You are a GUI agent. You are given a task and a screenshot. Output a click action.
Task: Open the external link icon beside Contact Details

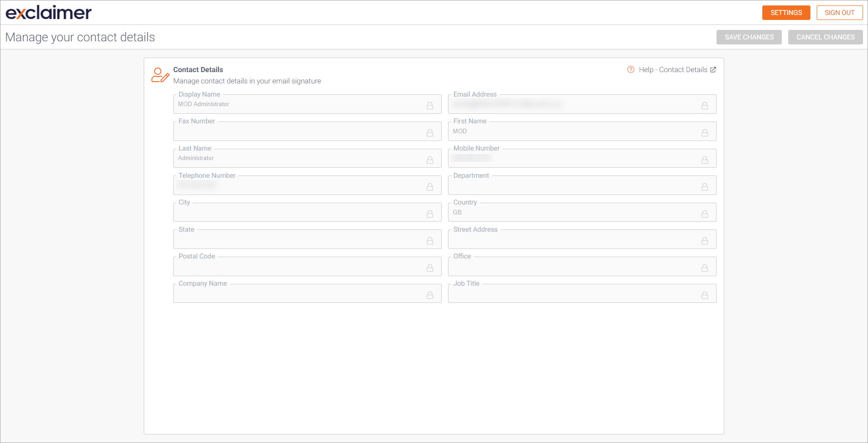[x=713, y=69]
